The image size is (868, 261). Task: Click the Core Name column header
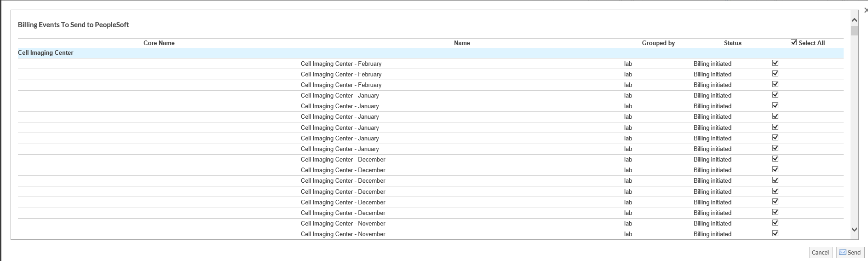point(159,43)
